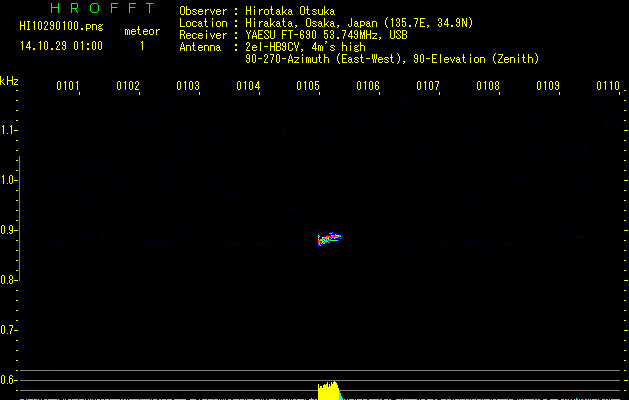Viewport: 629px width, 400px height.
Task: Click the 0.8 frequency axis label
Action: [x=8, y=280]
